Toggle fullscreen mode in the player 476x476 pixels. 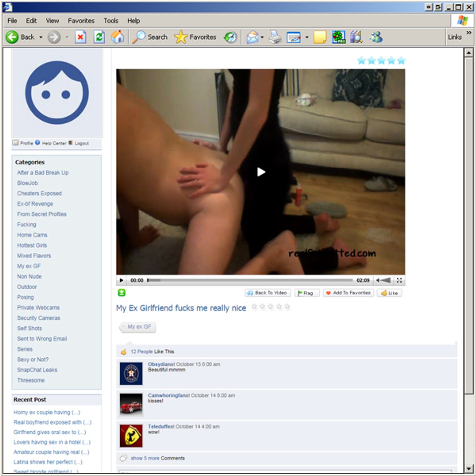[399, 280]
